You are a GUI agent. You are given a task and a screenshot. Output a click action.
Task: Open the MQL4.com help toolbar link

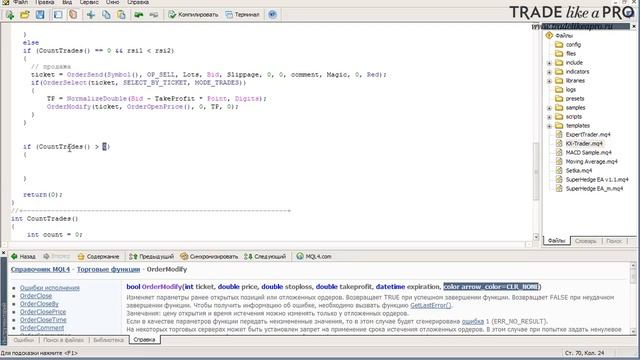(313, 256)
